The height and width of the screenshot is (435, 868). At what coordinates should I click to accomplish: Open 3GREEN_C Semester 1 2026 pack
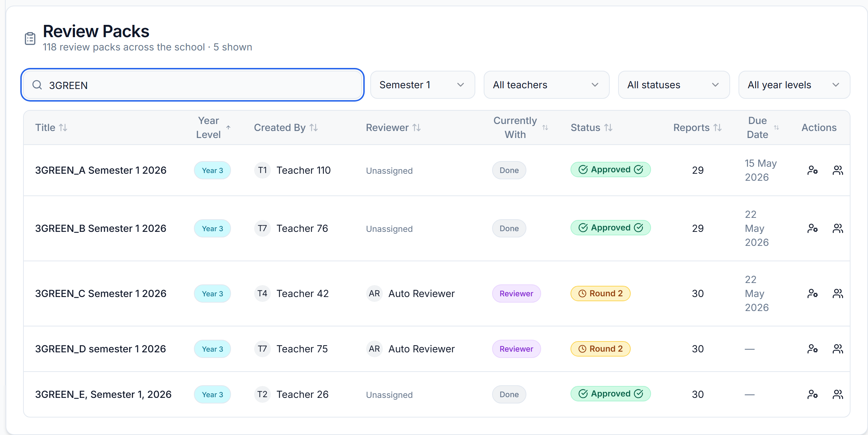[x=101, y=294]
